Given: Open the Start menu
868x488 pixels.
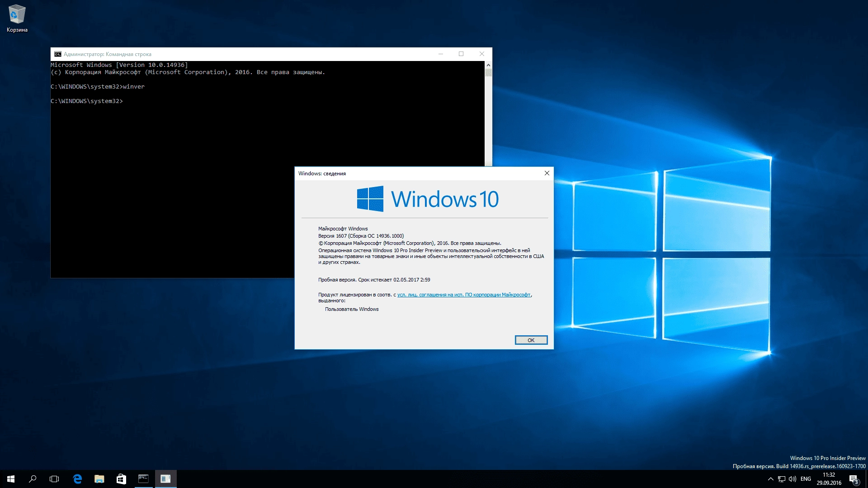Looking at the screenshot, I should click(x=11, y=479).
